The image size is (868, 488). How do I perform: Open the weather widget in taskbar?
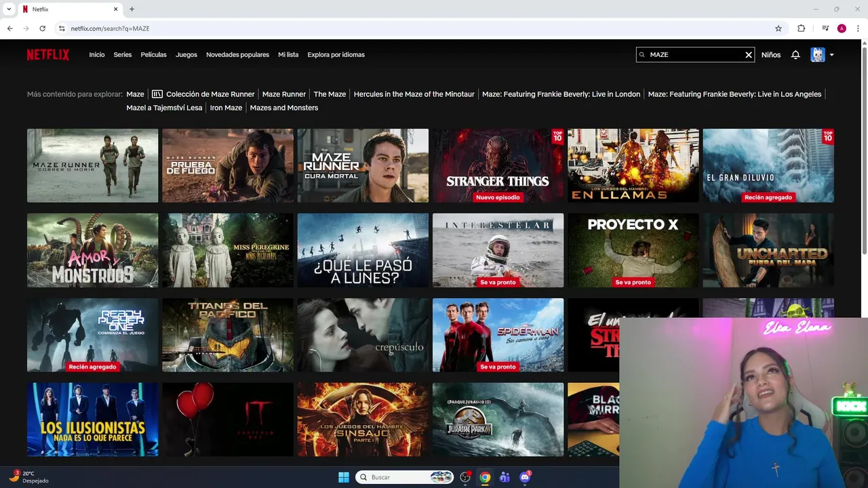coord(28,477)
